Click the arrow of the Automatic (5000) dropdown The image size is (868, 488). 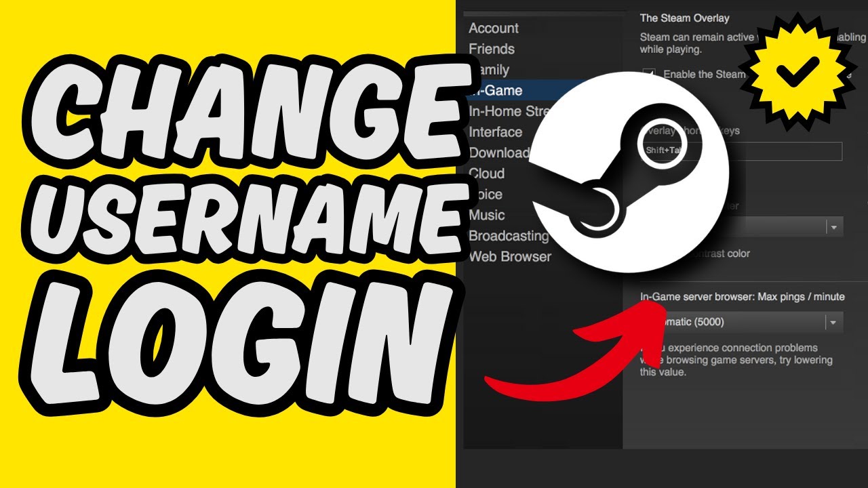click(834, 323)
